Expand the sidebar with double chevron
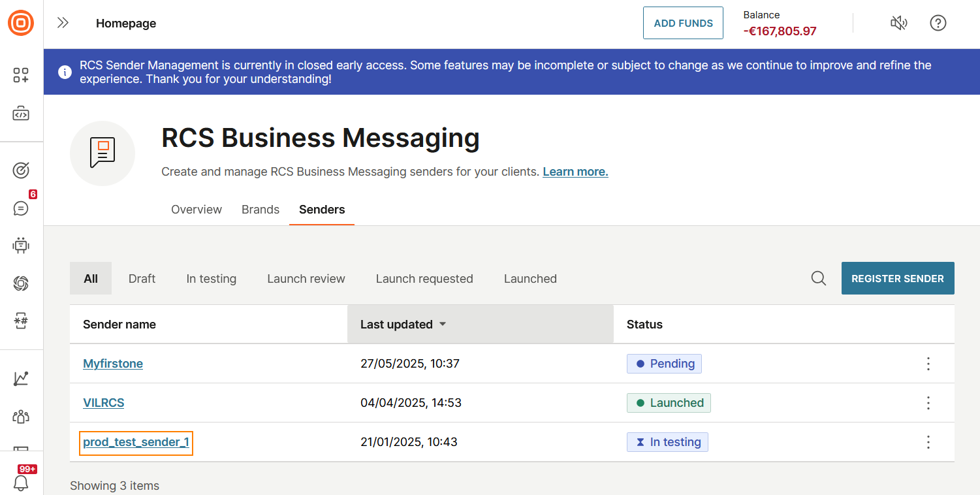The image size is (980, 495). coord(63,23)
